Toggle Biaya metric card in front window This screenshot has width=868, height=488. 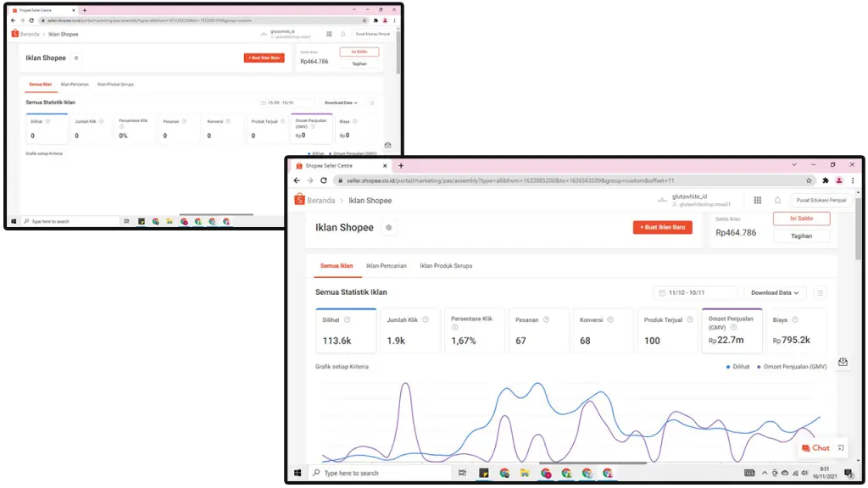pyautogui.click(x=796, y=331)
